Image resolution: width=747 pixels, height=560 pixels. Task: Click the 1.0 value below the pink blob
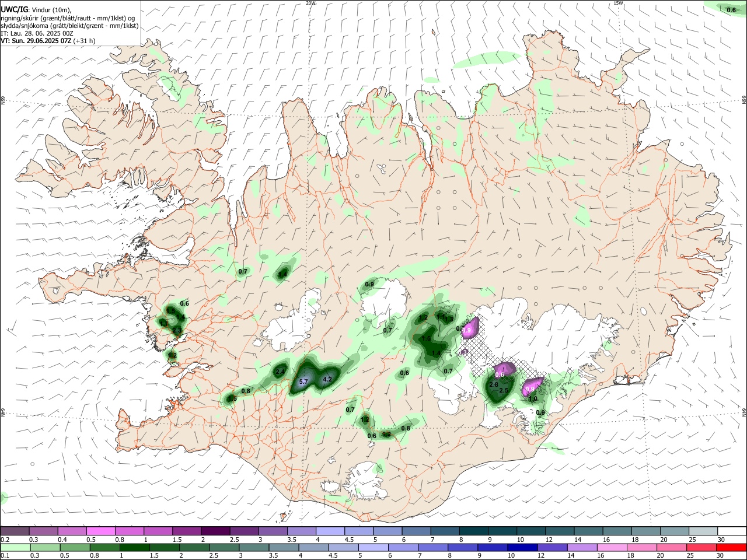click(x=533, y=399)
